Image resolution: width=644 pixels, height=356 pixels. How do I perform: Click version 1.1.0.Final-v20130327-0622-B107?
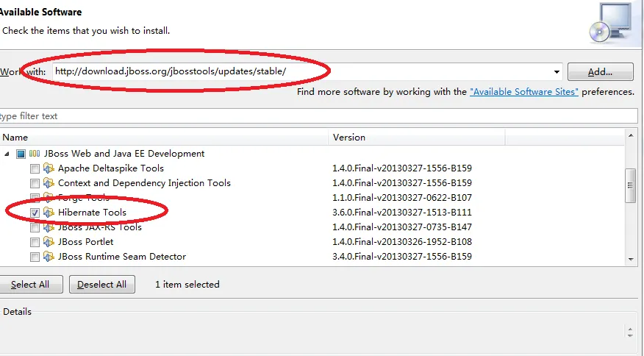(x=402, y=198)
